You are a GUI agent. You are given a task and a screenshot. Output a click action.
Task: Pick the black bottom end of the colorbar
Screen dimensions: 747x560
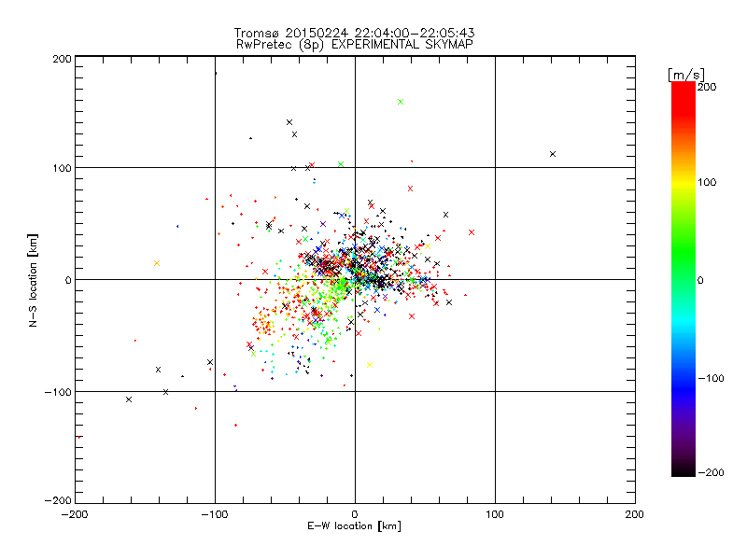[684, 469]
